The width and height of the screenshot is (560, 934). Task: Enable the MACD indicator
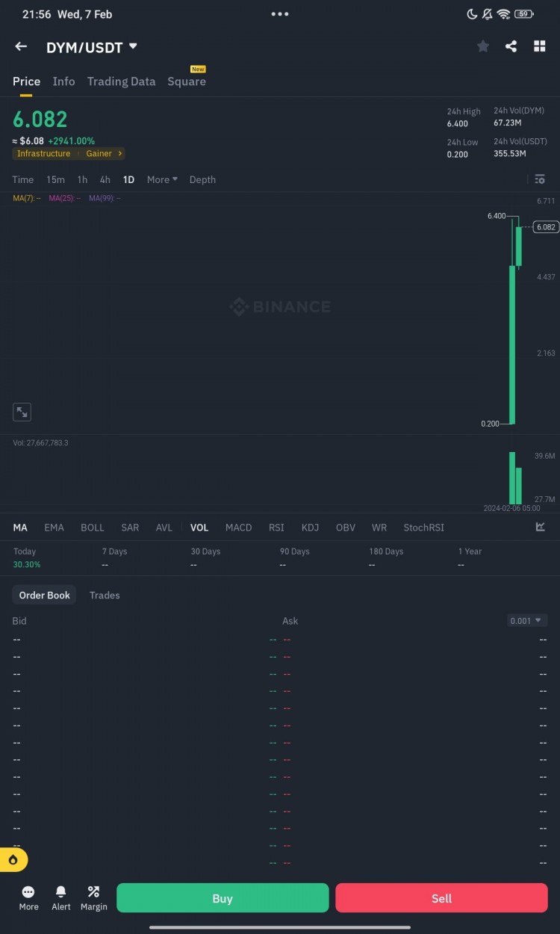[x=238, y=528]
